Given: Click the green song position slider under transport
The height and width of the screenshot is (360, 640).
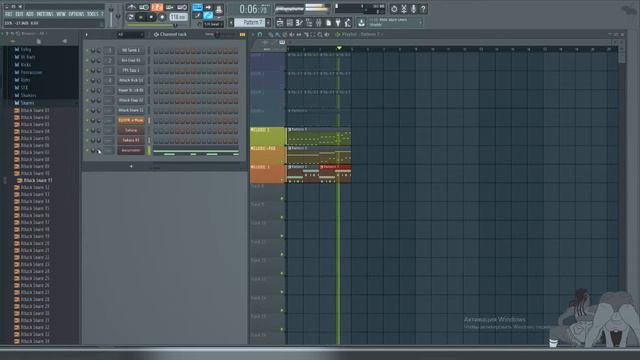Looking at the screenshot, I should 152,25.
